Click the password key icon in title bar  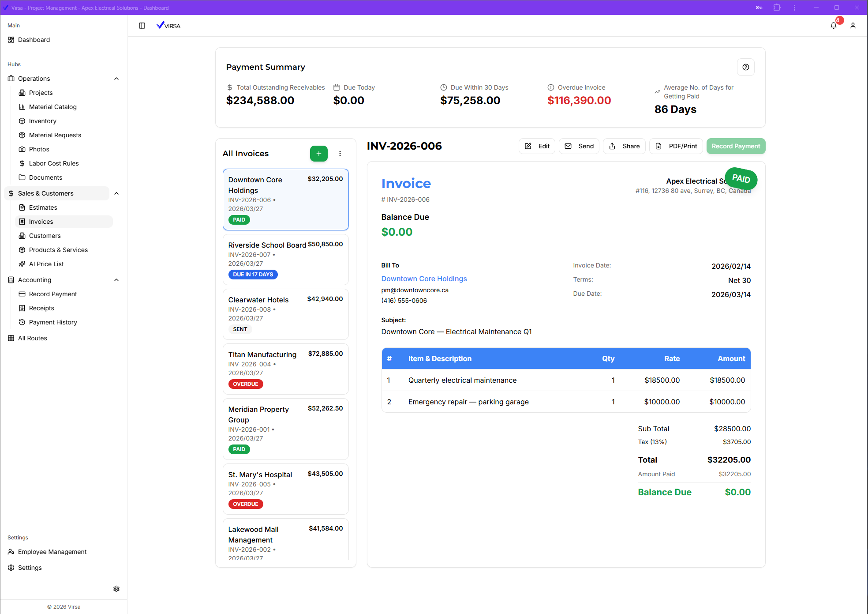pyautogui.click(x=759, y=8)
